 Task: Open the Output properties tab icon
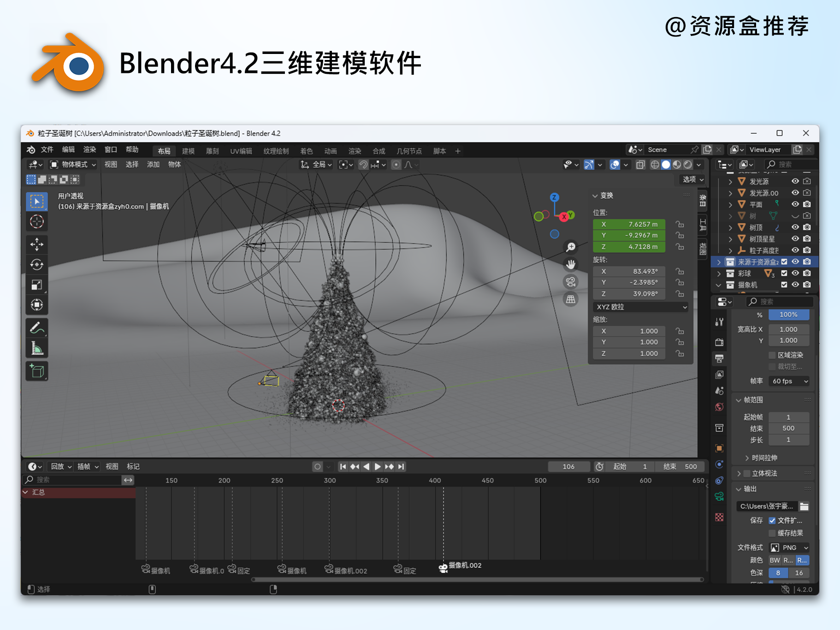click(x=719, y=358)
